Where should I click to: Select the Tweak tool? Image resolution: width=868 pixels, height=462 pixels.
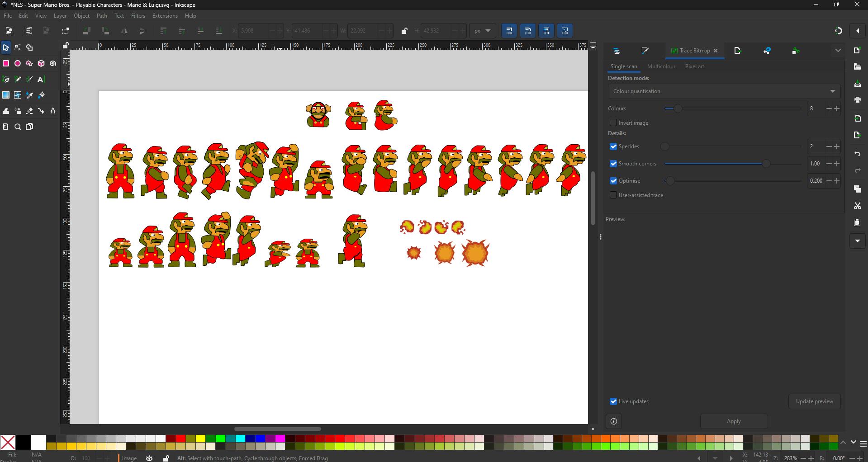coord(6,111)
